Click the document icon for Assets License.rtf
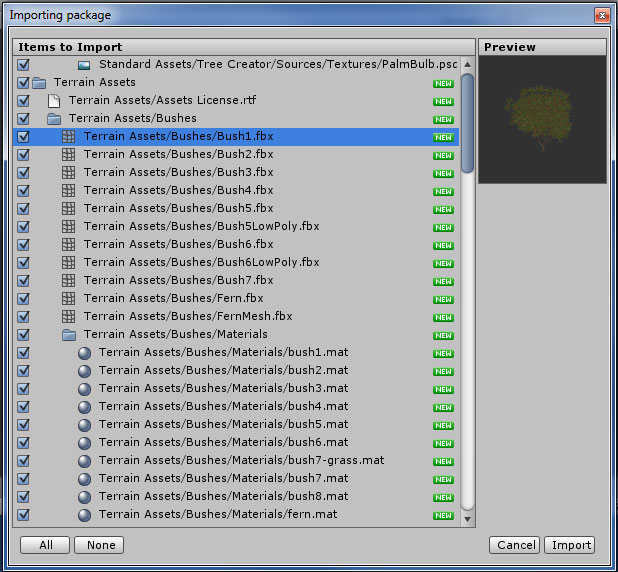618x572 pixels. tap(54, 100)
